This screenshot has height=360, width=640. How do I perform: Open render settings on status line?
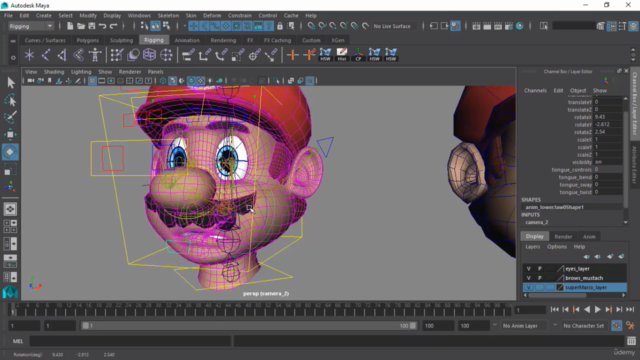click(509, 26)
